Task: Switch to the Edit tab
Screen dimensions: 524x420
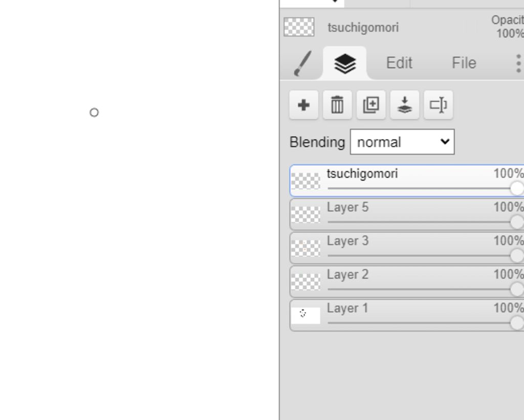Action: click(399, 63)
